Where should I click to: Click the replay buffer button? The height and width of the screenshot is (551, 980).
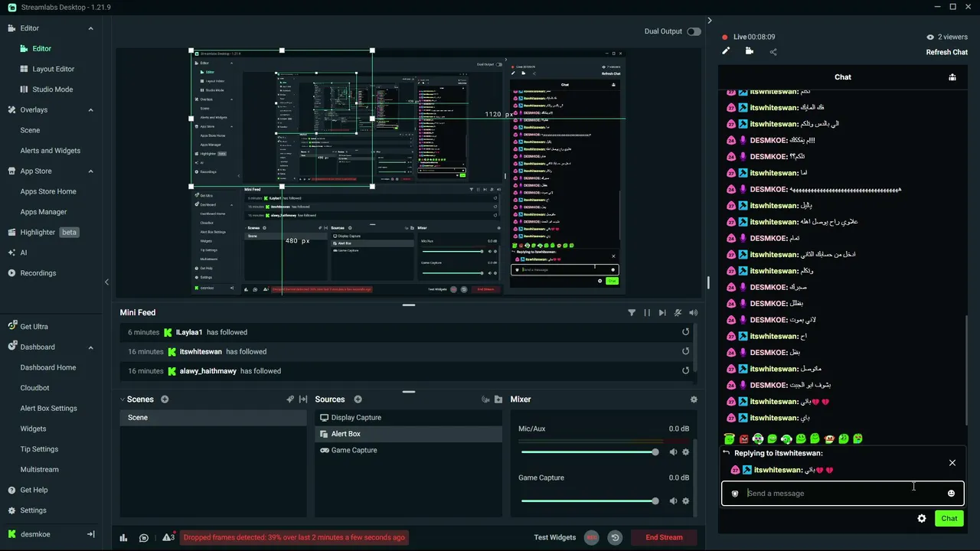point(615,538)
